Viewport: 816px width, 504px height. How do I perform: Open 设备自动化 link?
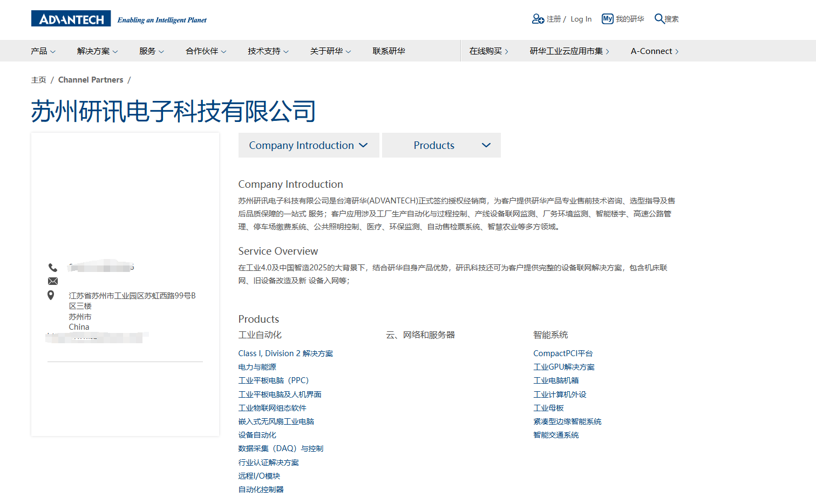pos(257,435)
